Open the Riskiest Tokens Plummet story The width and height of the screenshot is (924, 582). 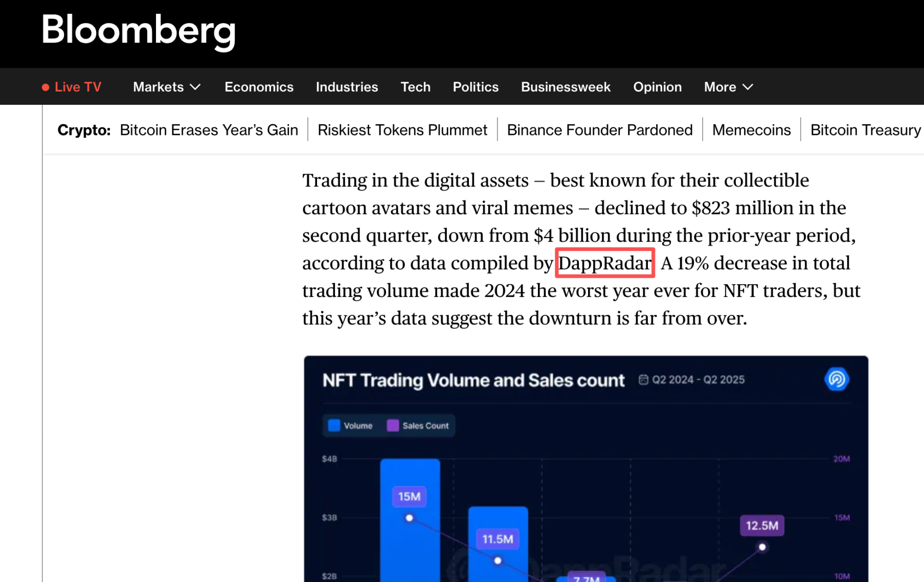tap(402, 130)
